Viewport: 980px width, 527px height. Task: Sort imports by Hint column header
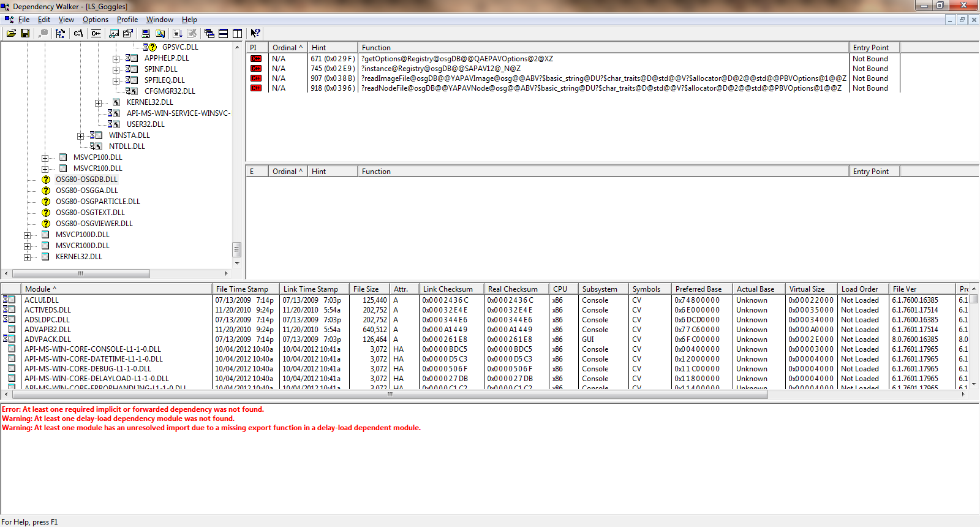click(333, 47)
